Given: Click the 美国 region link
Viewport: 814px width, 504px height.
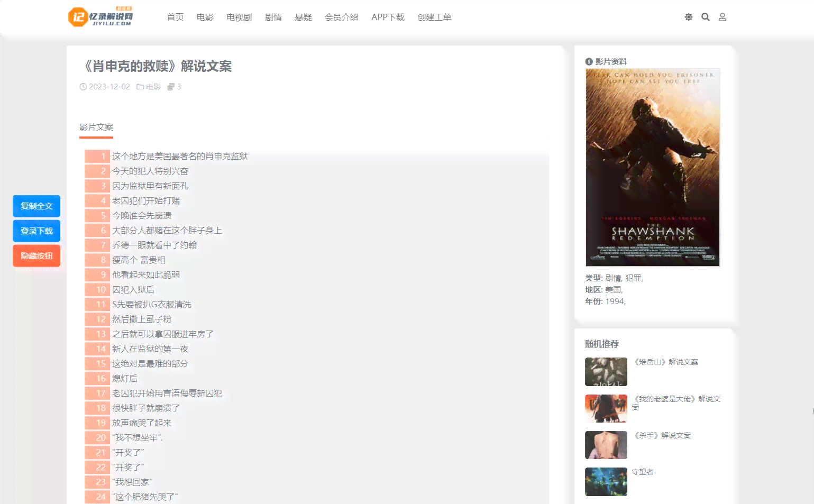Looking at the screenshot, I should pyautogui.click(x=613, y=289).
